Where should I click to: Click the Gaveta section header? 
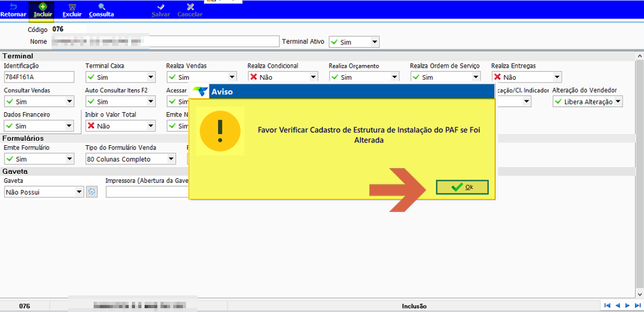tap(15, 171)
